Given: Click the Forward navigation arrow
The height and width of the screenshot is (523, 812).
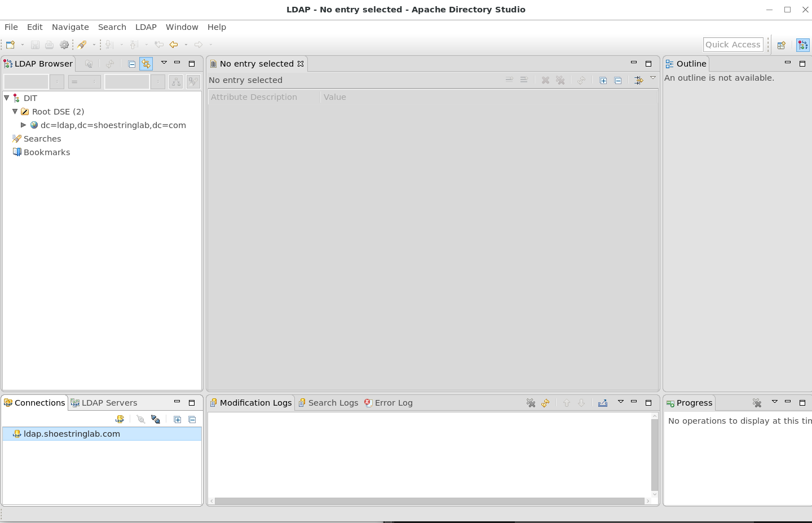Looking at the screenshot, I should pos(198,45).
